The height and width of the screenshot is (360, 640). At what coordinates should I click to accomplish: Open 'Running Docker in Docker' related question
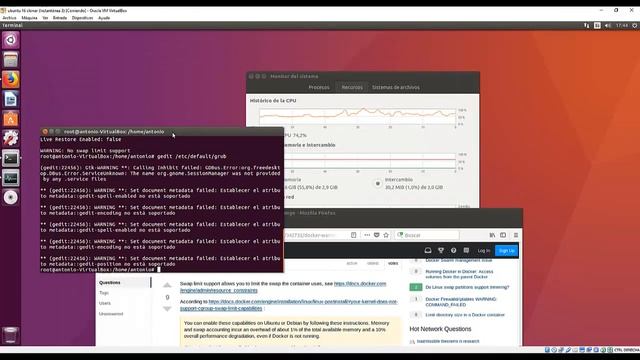click(x=459, y=274)
